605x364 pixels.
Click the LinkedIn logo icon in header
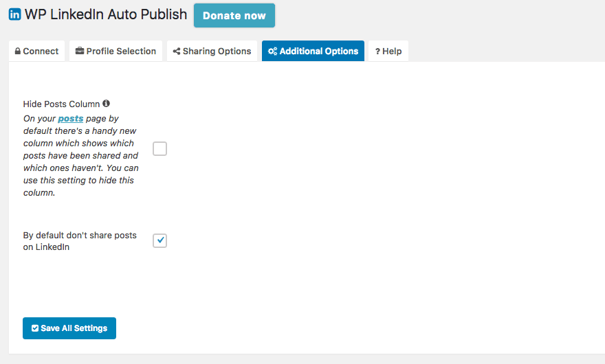pos(14,14)
